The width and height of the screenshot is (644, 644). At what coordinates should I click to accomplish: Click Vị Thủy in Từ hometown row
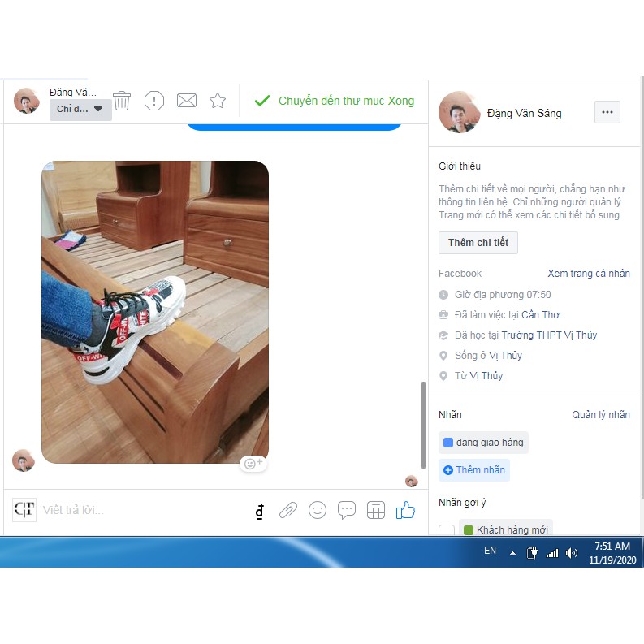(486, 376)
